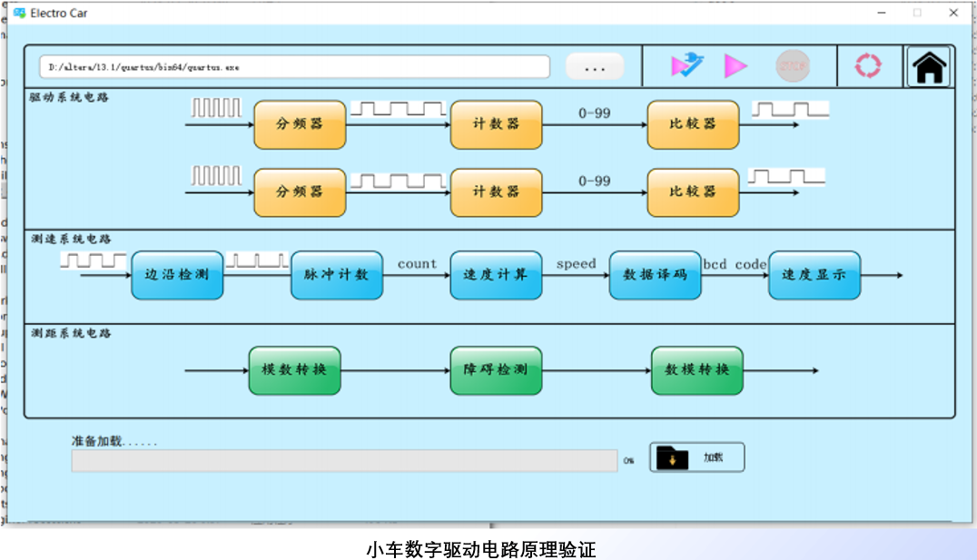Select the second row 计数器 block
The width and height of the screenshot is (977, 560).
[496, 192]
